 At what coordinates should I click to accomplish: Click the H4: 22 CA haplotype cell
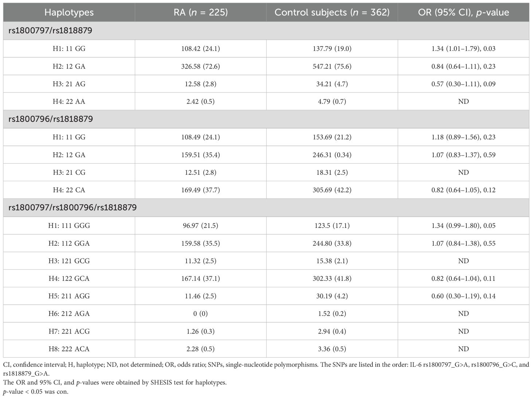(69, 190)
